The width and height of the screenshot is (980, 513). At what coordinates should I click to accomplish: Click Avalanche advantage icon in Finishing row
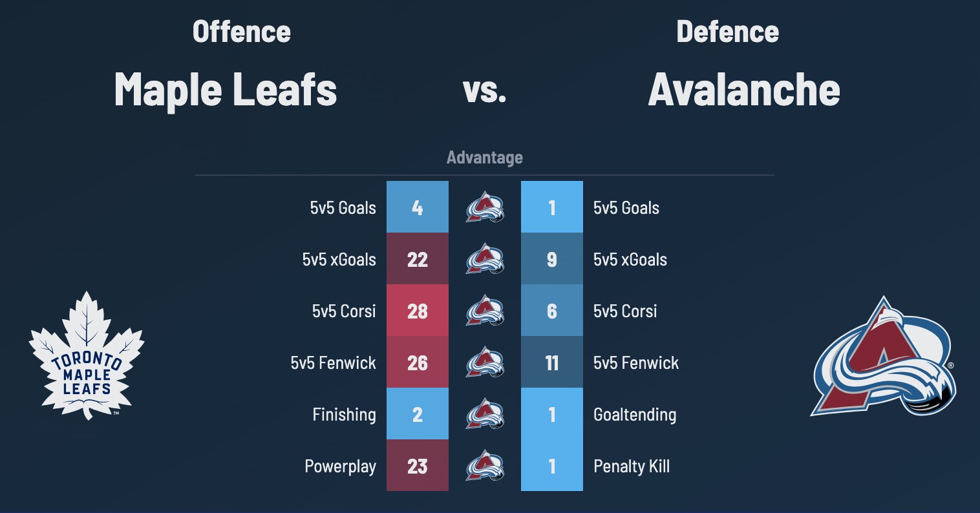click(485, 414)
